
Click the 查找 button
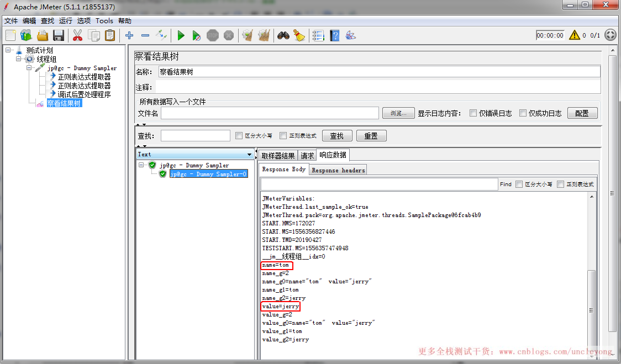(337, 135)
